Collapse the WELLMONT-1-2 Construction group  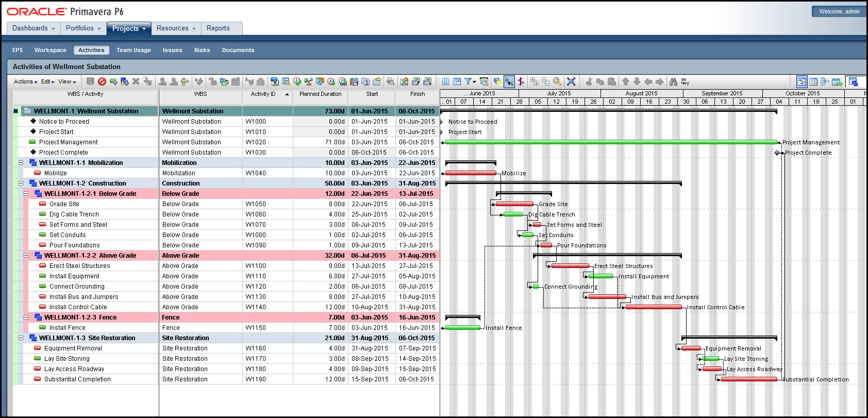pos(21,183)
